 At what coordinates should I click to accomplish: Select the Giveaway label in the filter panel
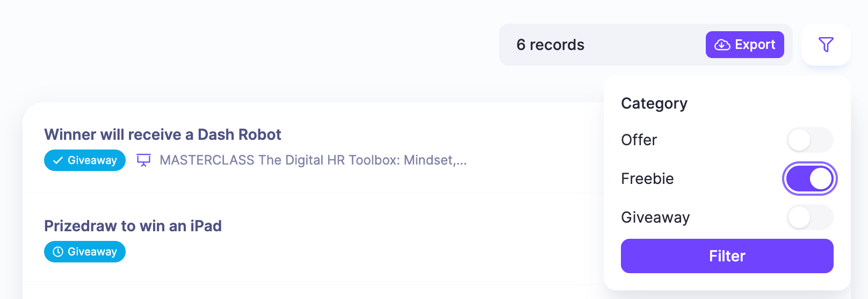click(655, 217)
